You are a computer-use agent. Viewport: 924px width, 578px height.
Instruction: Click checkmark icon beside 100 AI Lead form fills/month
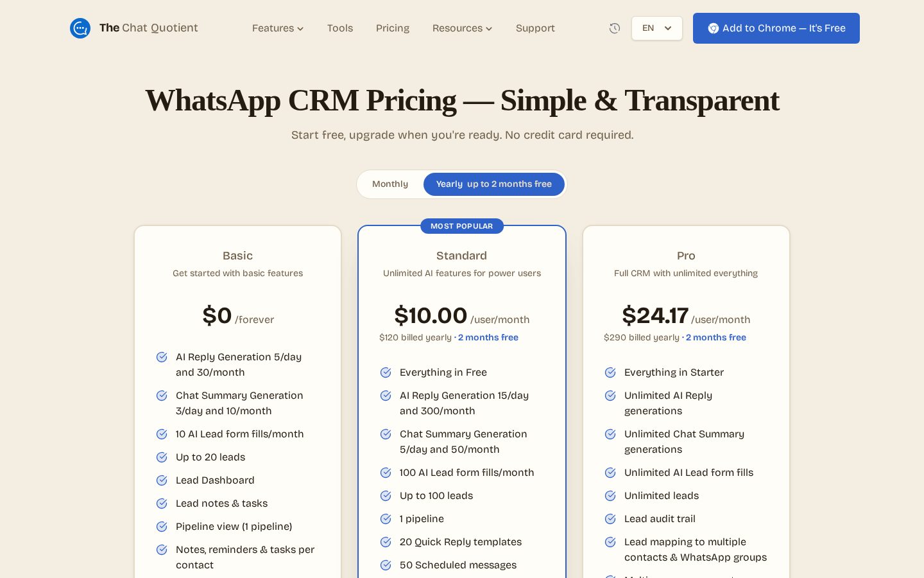386,473
